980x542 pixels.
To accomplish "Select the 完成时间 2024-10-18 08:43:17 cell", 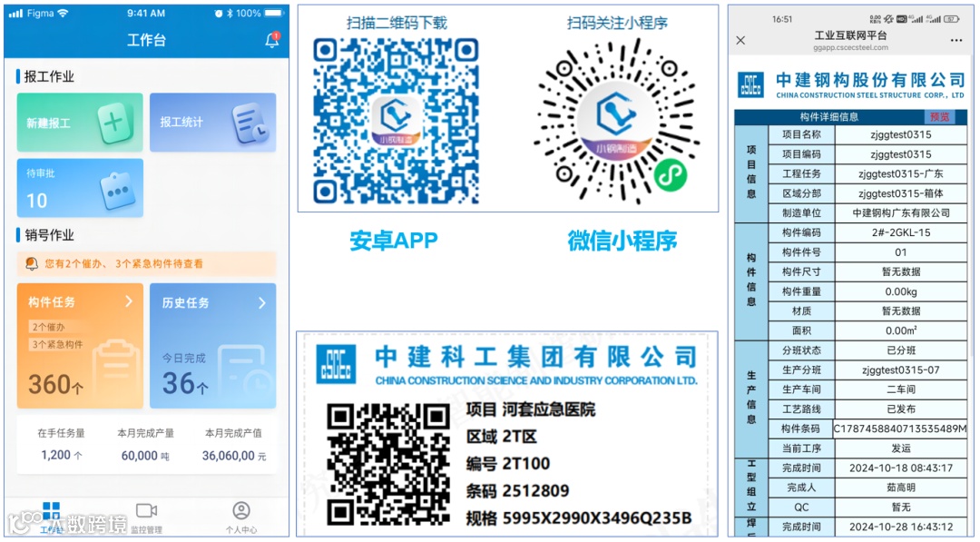I will pyautogui.click(x=901, y=468).
